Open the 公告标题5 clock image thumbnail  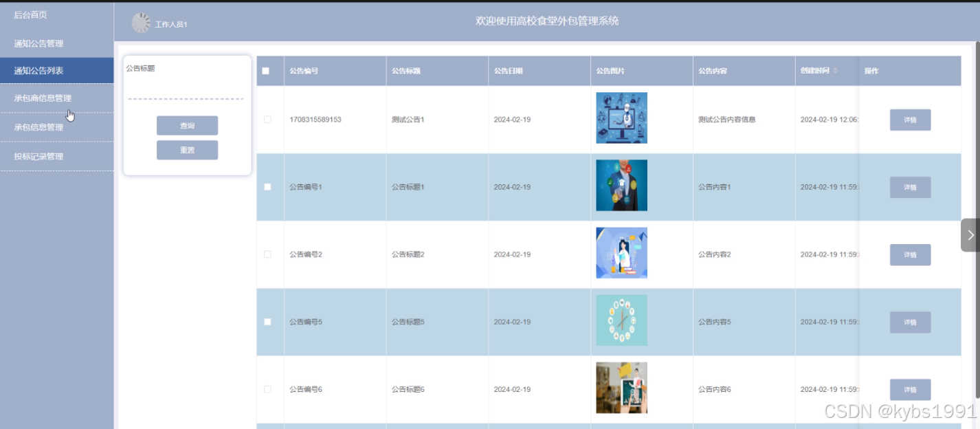tap(621, 320)
